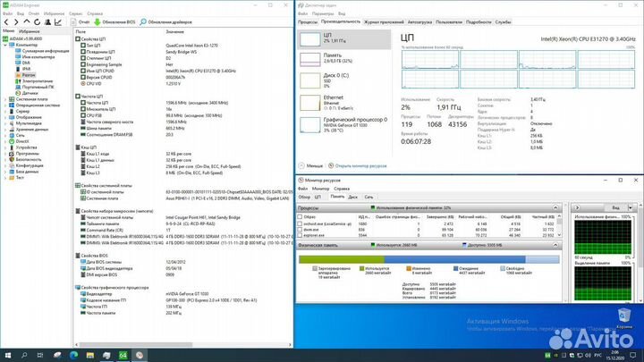Select Графический процессор 0 item
644x362 pixels.
coord(344,125)
